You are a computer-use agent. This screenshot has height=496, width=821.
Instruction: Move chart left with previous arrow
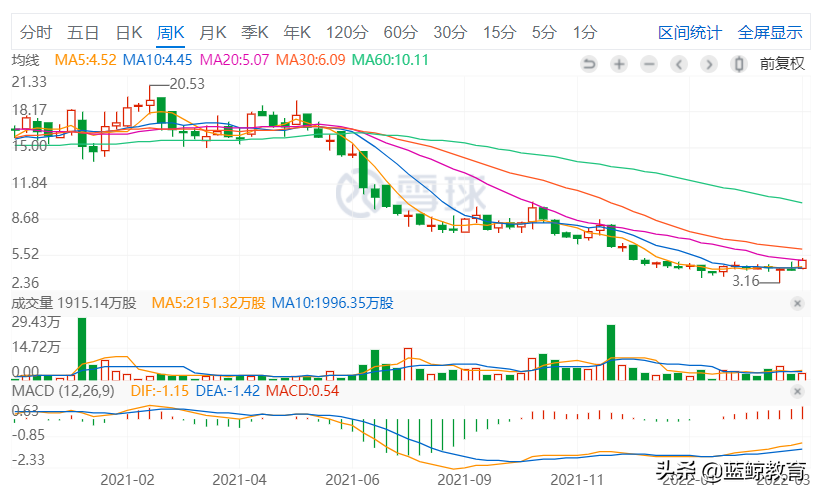point(679,64)
